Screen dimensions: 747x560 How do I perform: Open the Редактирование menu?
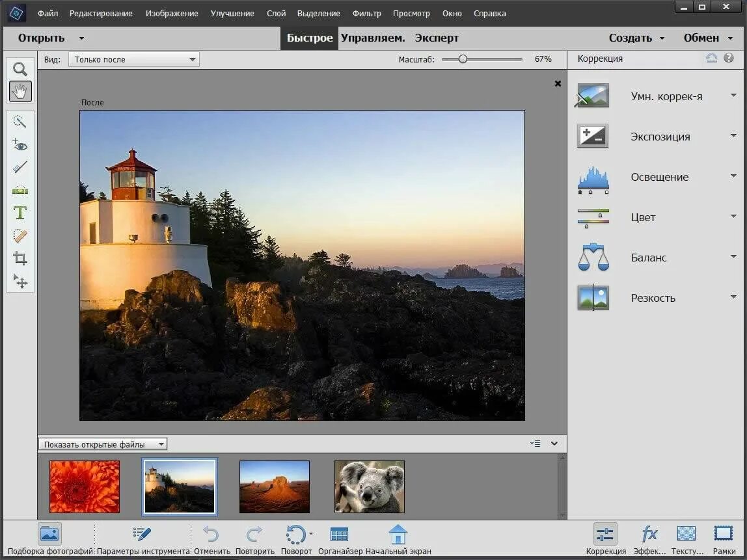(x=101, y=13)
